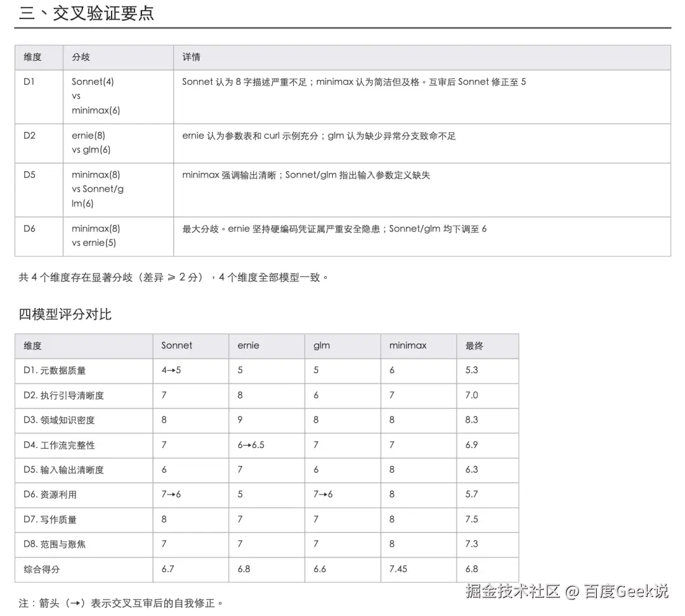This screenshot has width=685, height=616.
Task: Select the D3. 领域知识密度 row label
Action: pos(67,420)
